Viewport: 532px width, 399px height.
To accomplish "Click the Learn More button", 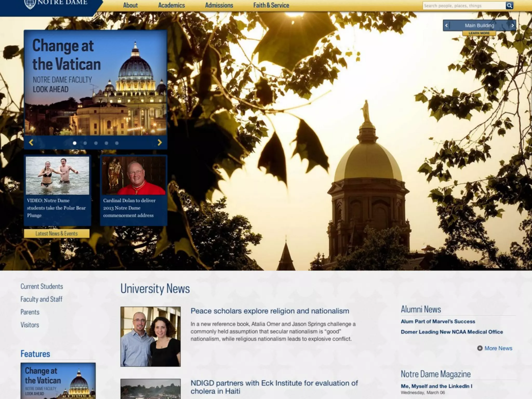I will pos(479,33).
